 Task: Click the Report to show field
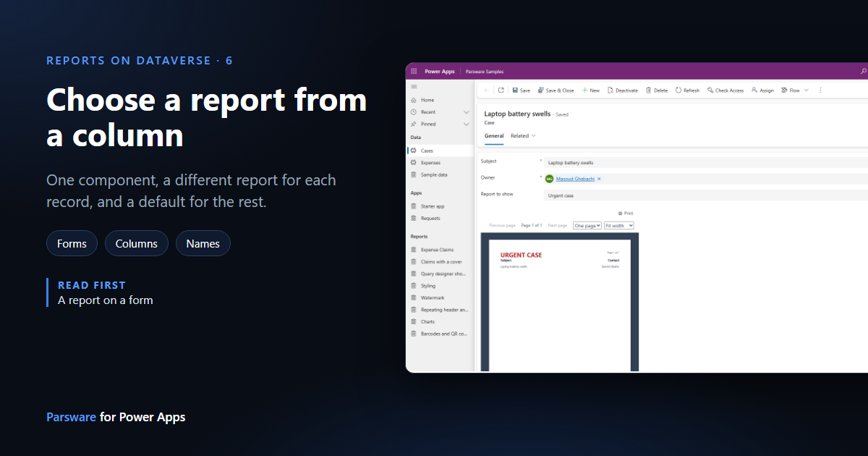[706, 195]
